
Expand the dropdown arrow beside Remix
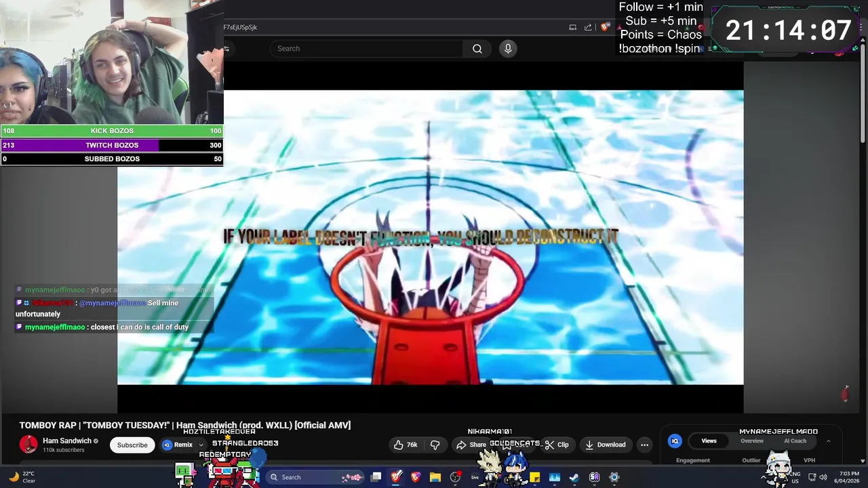click(x=201, y=445)
